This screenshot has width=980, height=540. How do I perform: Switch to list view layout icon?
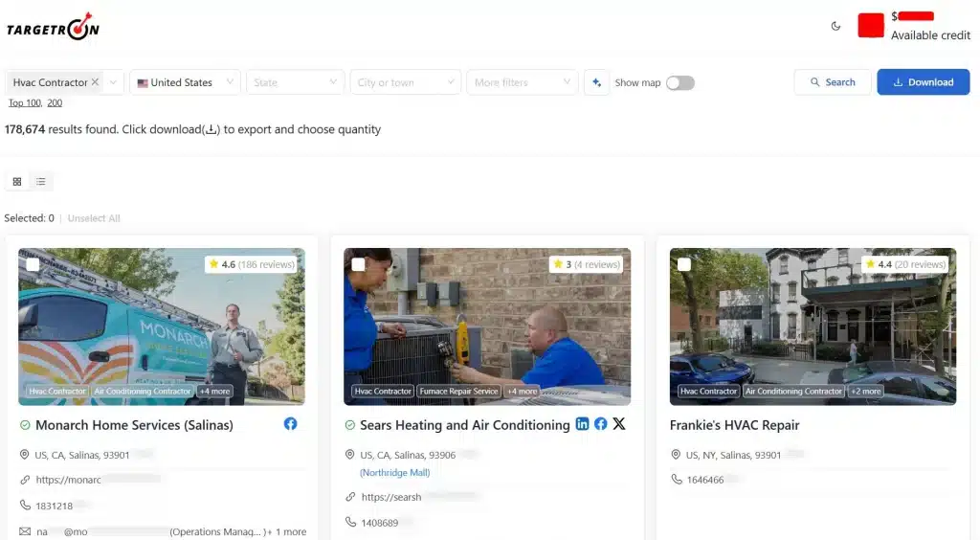[41, 181]
